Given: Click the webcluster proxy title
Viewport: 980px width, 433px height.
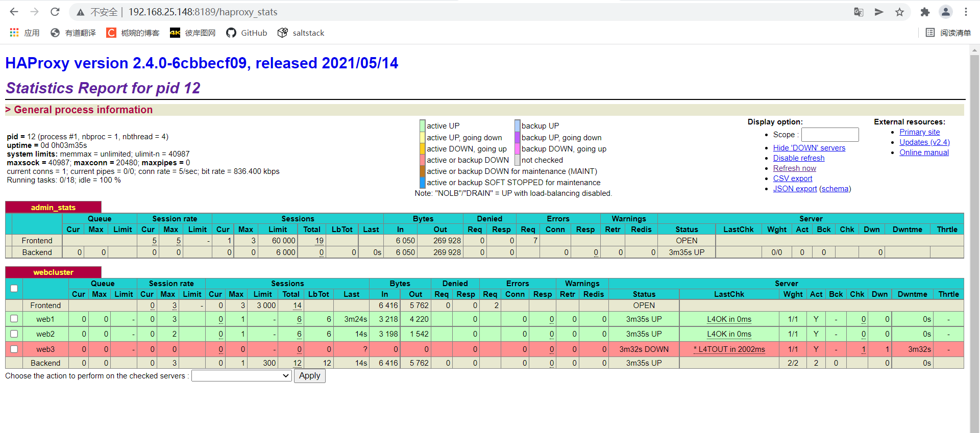Looking at the screenshot, I should 53,272.
